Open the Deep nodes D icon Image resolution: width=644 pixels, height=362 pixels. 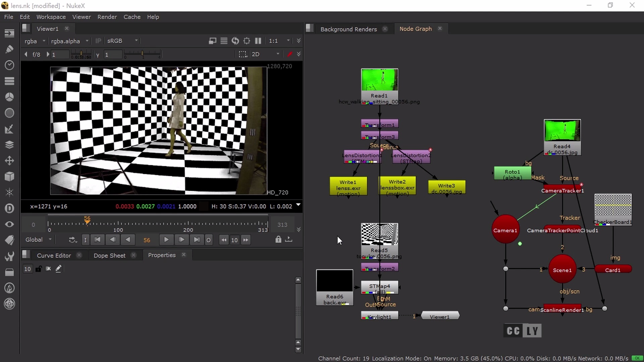point(9,208)
